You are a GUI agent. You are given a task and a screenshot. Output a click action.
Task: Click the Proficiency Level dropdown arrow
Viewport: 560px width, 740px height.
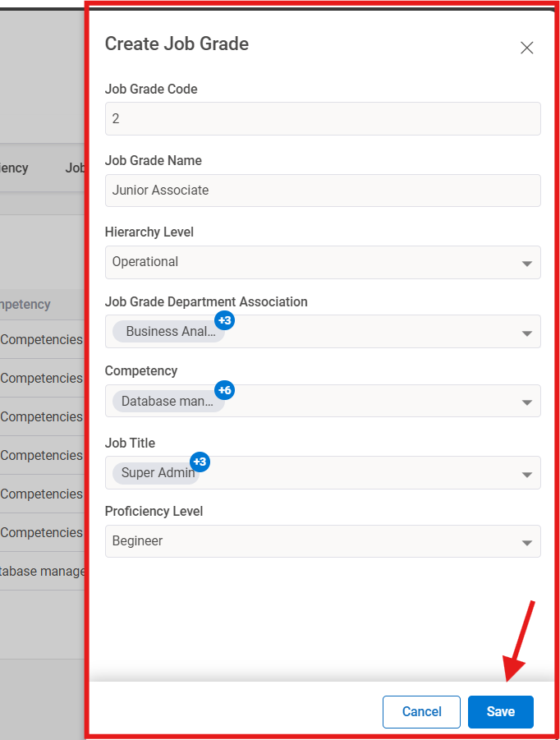tap(526, 541)
